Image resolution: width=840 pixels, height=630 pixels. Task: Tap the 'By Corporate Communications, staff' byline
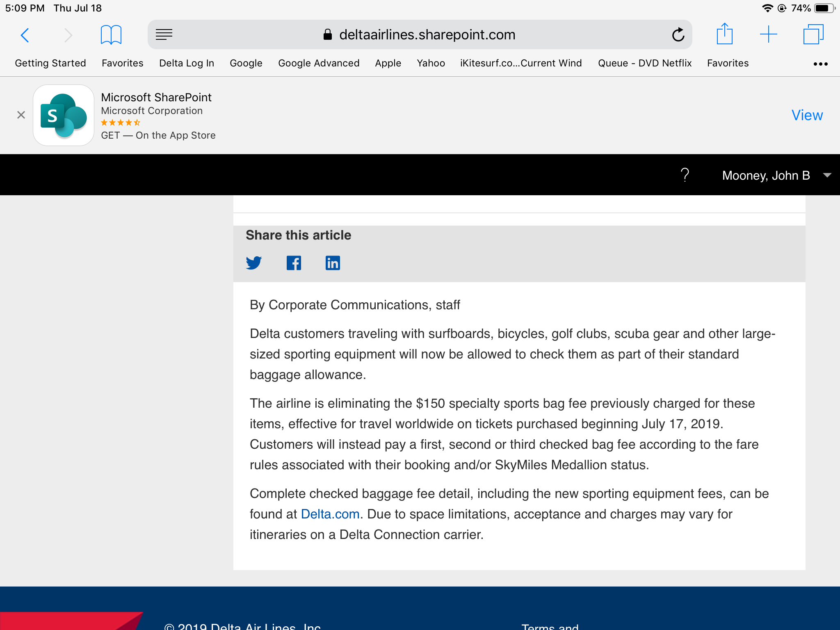tap(355, 305)
